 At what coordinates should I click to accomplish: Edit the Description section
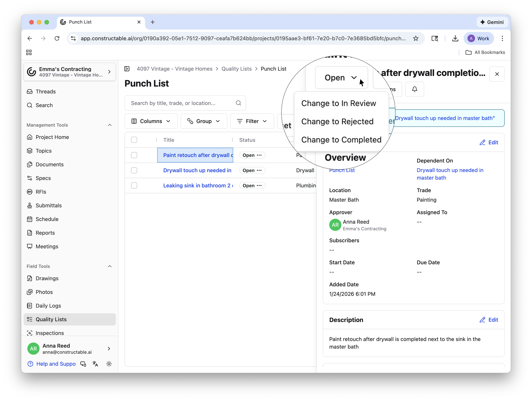(489, 320)
